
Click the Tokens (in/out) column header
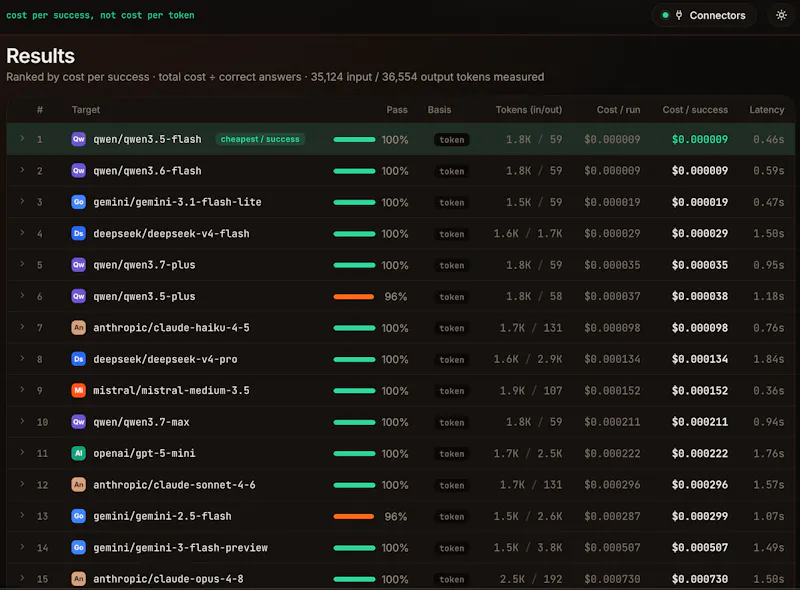pos(529,110)
